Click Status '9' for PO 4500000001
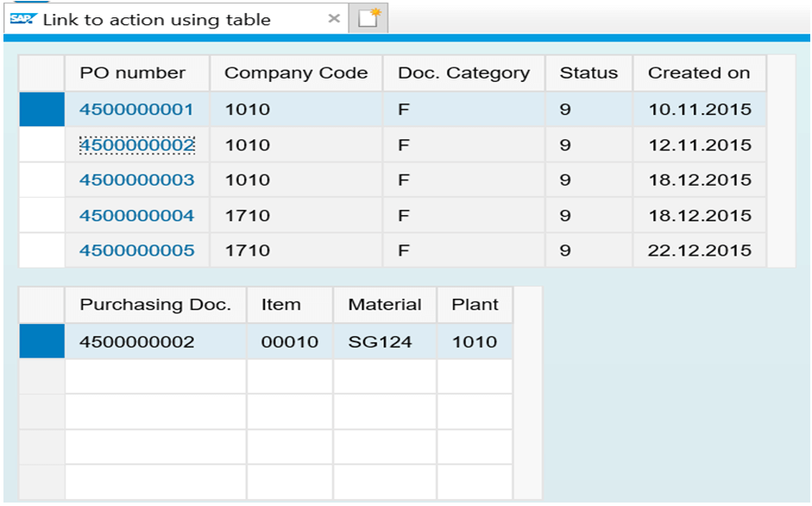Screen dimensions: 812x506 click(x=589, y=110)
